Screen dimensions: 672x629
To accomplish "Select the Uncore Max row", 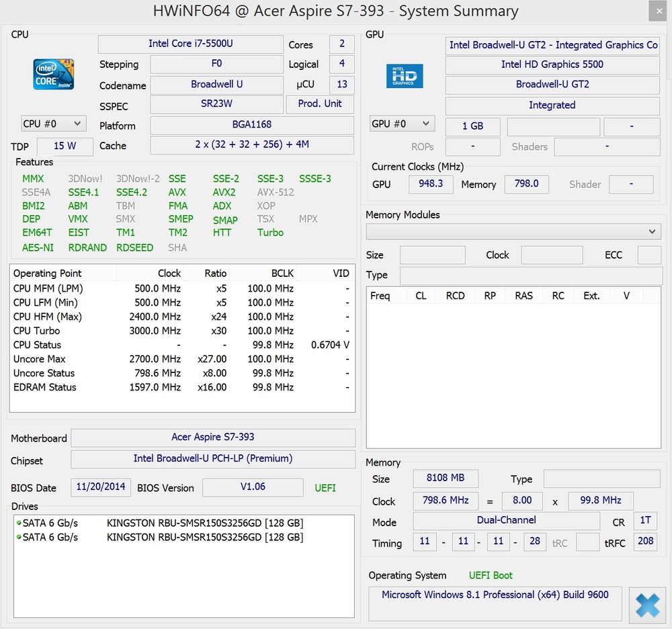I will (x=182, y=359).
